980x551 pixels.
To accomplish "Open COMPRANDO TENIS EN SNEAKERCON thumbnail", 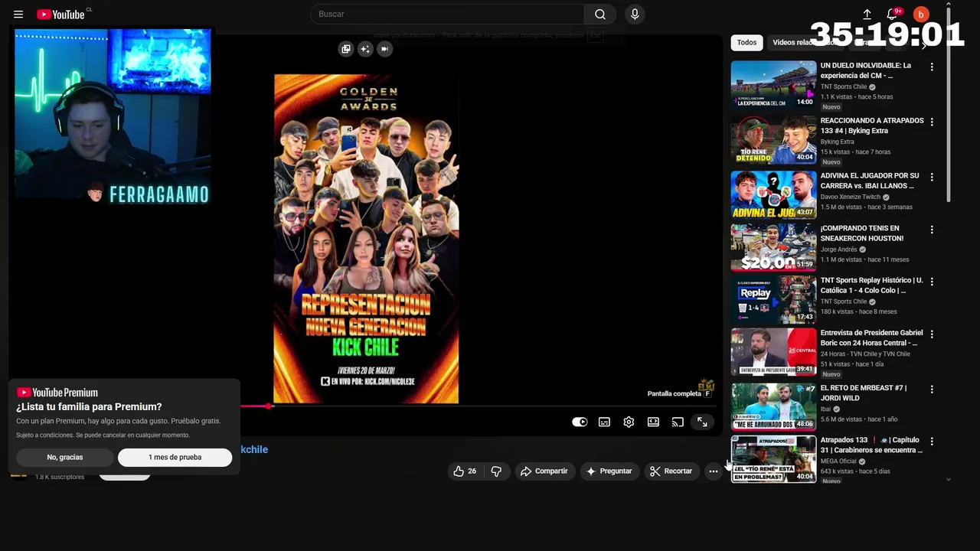I will coord(773,247).
